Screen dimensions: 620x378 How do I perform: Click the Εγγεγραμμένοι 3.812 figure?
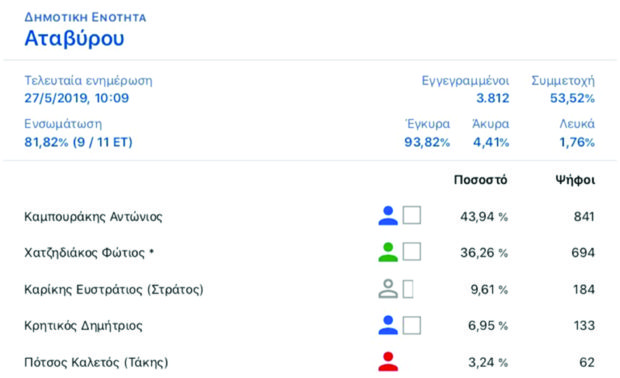click(x=492, y=98)
